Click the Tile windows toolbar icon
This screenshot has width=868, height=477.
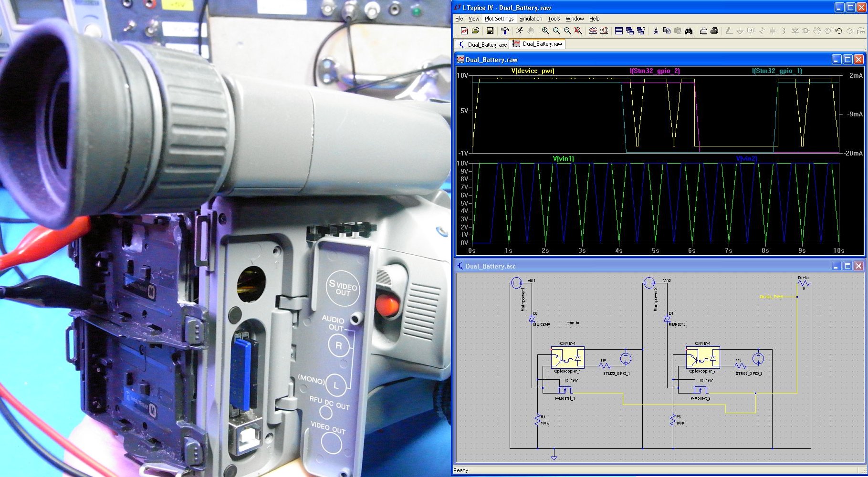click(619, 31)
